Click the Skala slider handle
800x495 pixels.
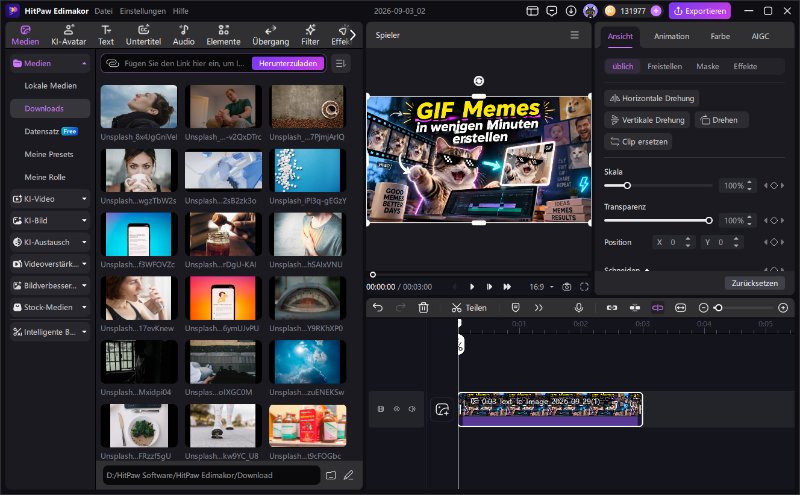pyautogui.click(x=627, y=186)
